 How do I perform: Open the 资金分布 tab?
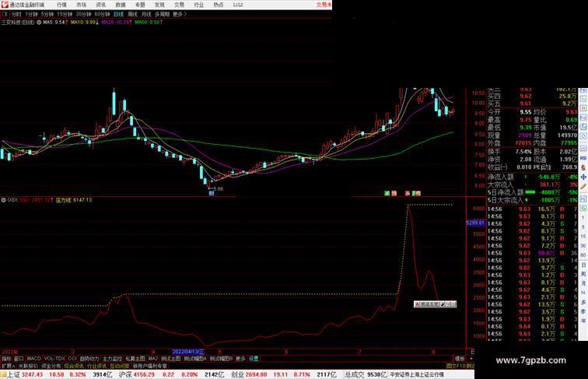51,366
